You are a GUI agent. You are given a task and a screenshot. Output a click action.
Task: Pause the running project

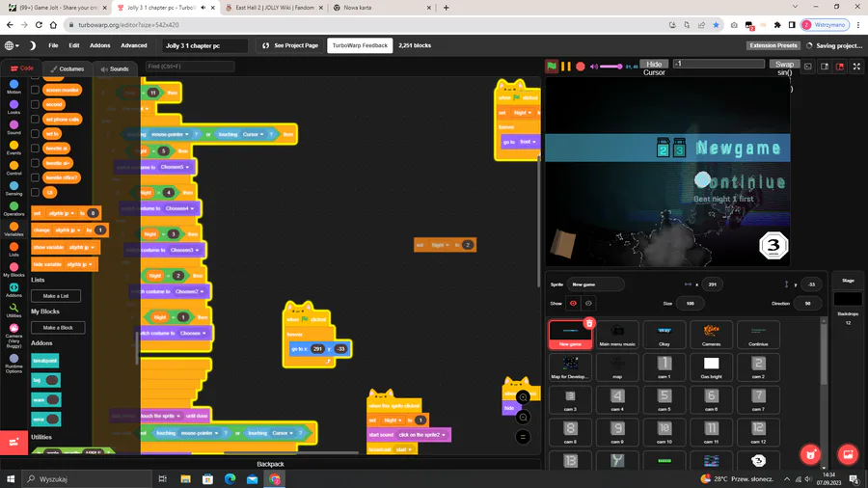coord(566,67)
